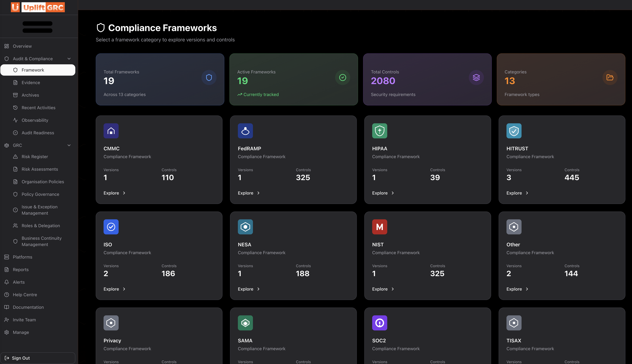Open Audit Readiness in sidebar
Viewport: 632px width, 364px height.
pos(38,133)
